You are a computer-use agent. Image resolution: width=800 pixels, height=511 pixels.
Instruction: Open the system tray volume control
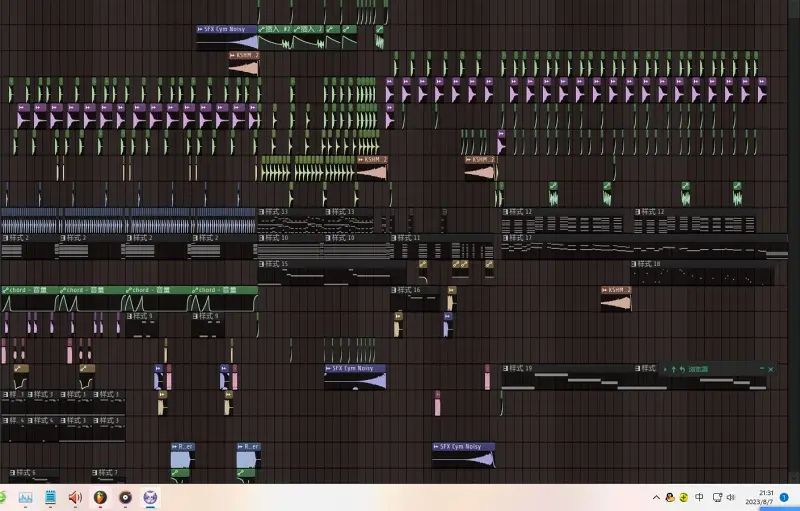tap(731, 497)
